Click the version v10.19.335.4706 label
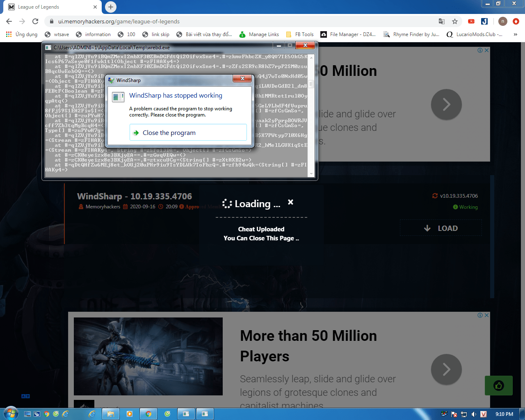525x420 pixels. coord(459,196)
